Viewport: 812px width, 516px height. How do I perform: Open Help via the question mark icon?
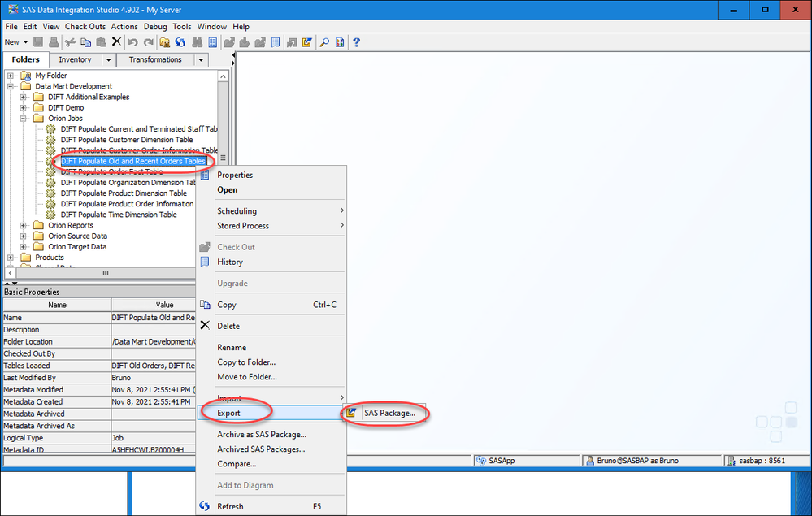click(x=356, y=42)
